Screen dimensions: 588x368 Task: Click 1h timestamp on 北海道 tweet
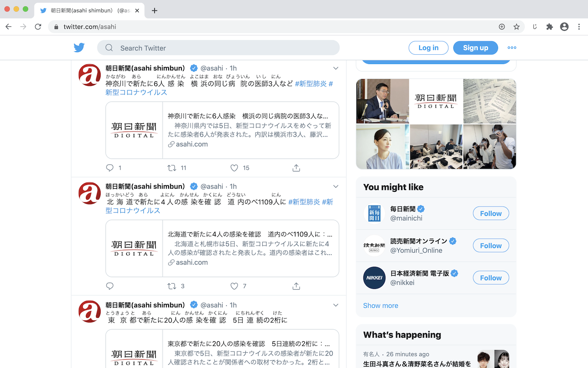[233, 186]
